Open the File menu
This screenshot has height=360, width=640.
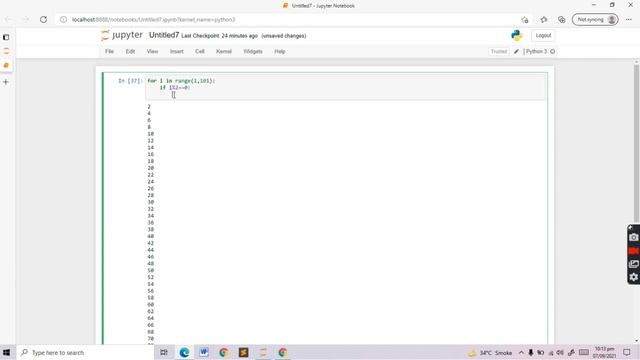click(x=109, y=51)
